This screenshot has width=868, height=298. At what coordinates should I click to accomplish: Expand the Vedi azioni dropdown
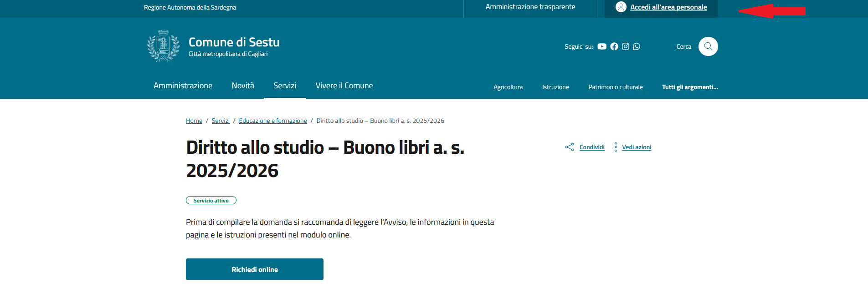[x=636, y=147]
